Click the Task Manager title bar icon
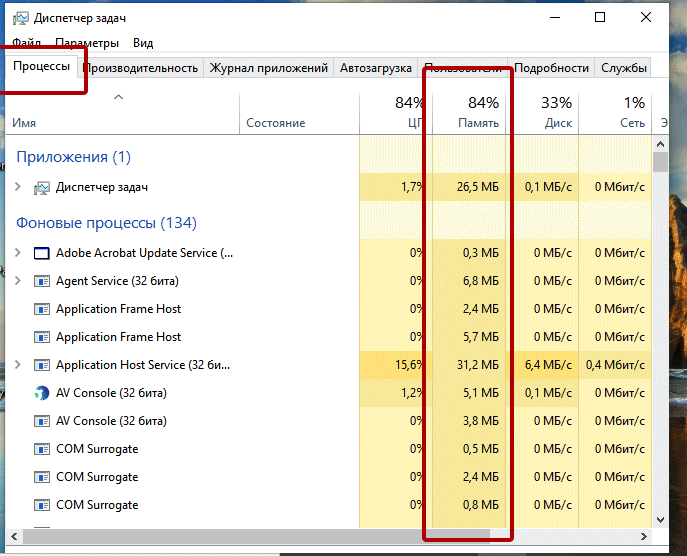 tap(21, 18)
